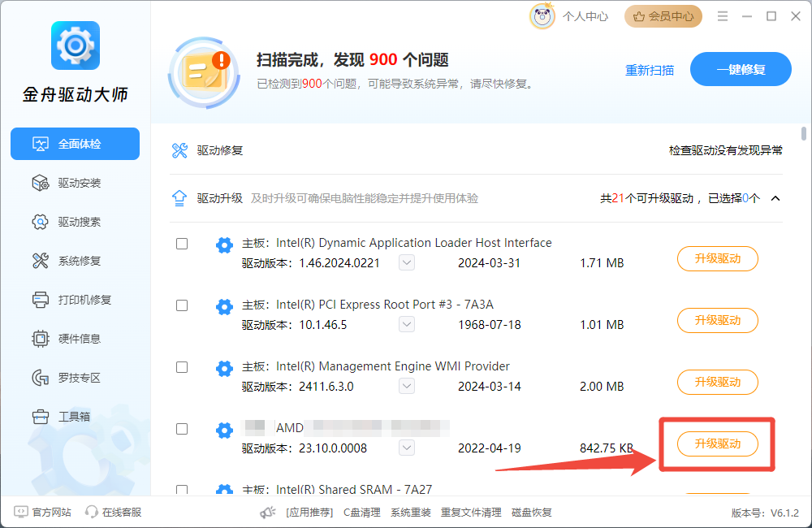The image size is (812, 528).
Task: Show version list for driver 23.10.0.0008
Action: tap(407, 448)
